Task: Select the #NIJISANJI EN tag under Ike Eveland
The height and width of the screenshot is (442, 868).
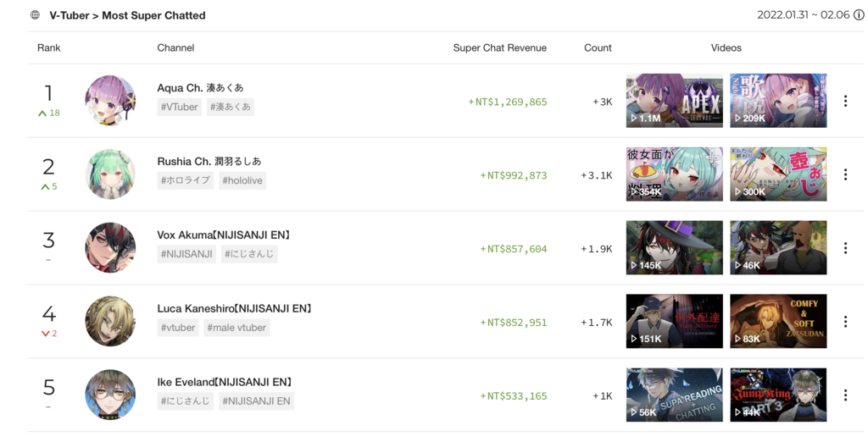Action: coord(256,401)
